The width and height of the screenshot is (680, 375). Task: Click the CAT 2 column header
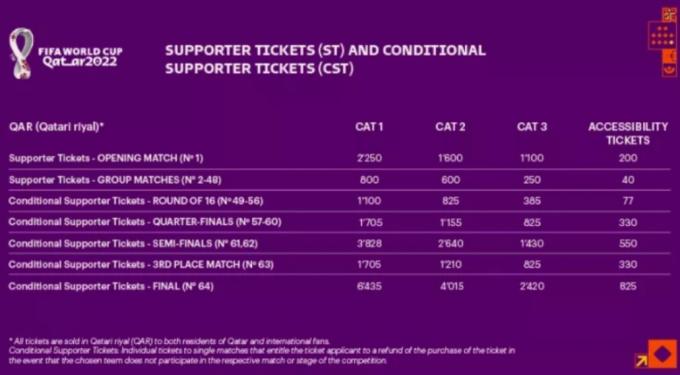click(x=450, y=127)
